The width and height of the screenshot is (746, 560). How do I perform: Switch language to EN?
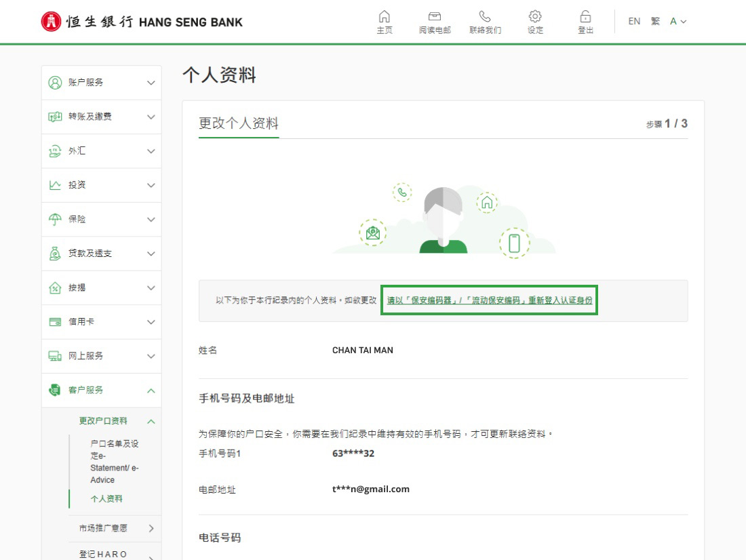634,22
